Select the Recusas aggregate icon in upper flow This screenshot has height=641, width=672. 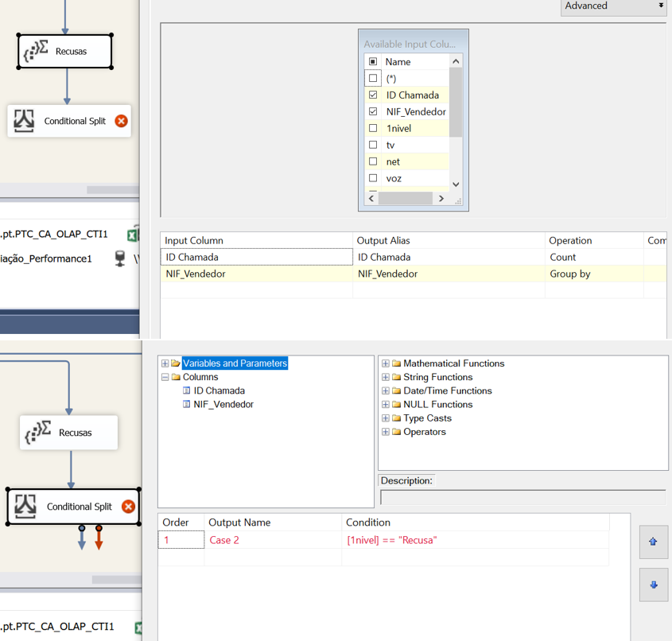point(36,51)
